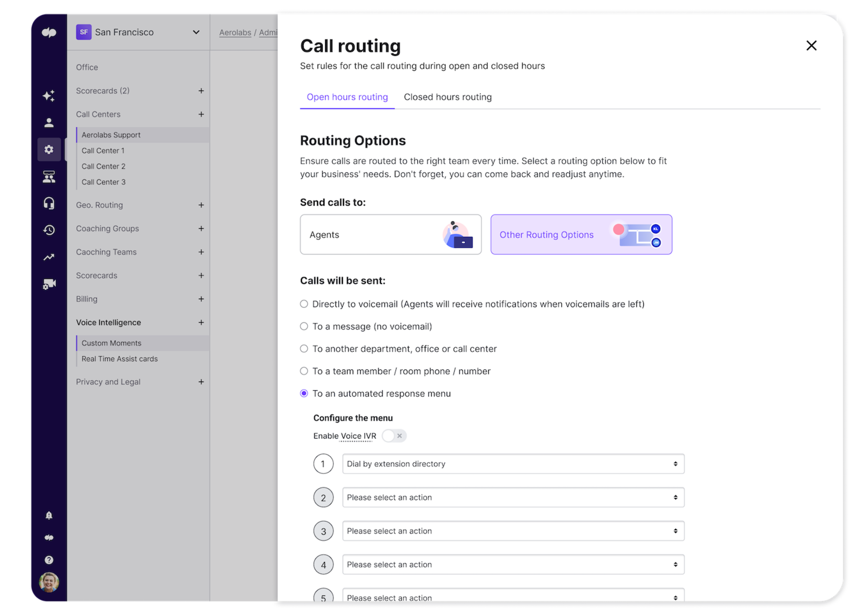This screenshot has width=868, height=615.
Task: Open the Settings gear in the sidebar
Action: click(x=49, y=149)
